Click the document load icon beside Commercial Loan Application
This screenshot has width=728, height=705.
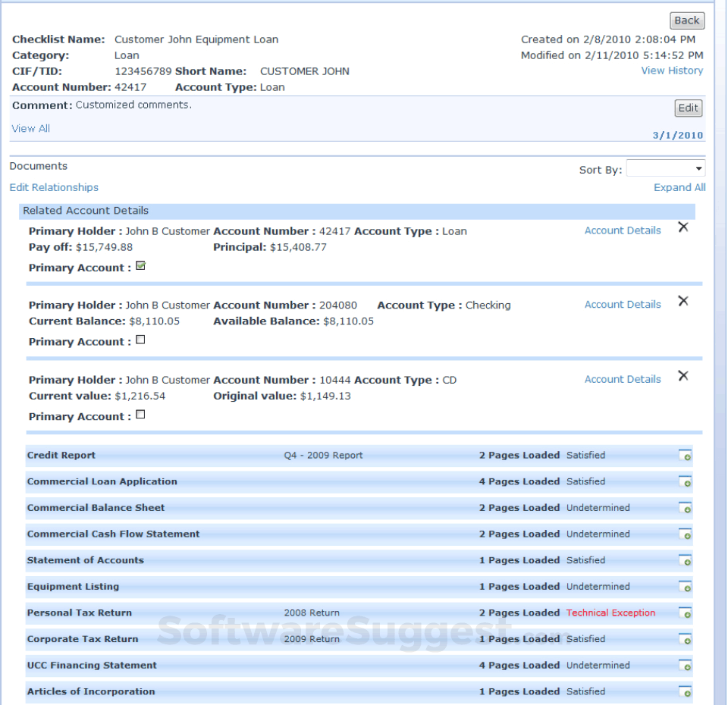coord(686,482)
